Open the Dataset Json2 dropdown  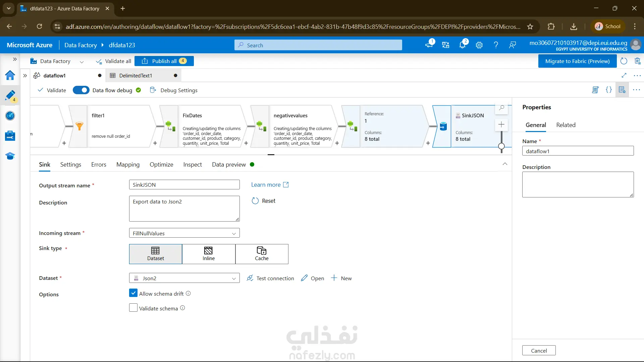(x=184, y=278)
